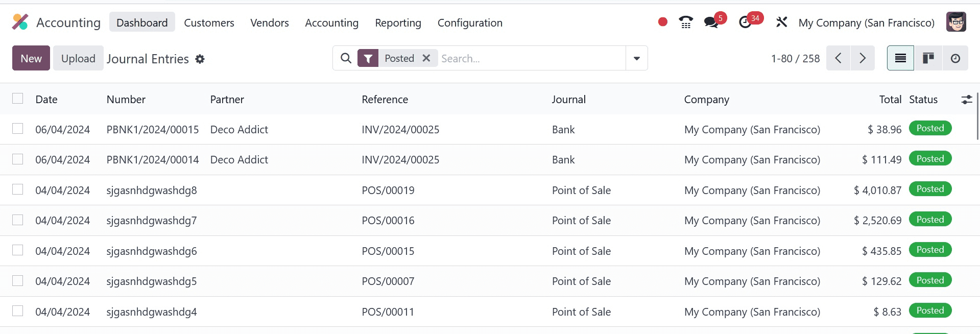Viewport: 980px width, 334px height.
Task: Open the debug tools wrench icon
Action: (781, 22)
